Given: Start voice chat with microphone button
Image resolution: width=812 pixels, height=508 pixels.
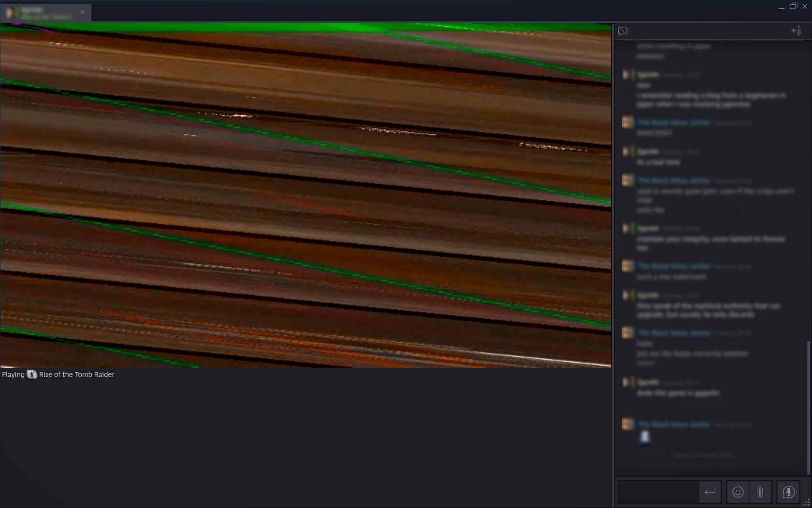Looking at the screenshot, I should [788, 492].
